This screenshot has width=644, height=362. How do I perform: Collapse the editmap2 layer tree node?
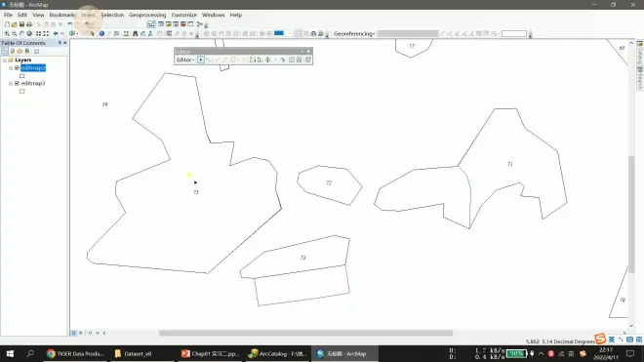tap(11, 67)
